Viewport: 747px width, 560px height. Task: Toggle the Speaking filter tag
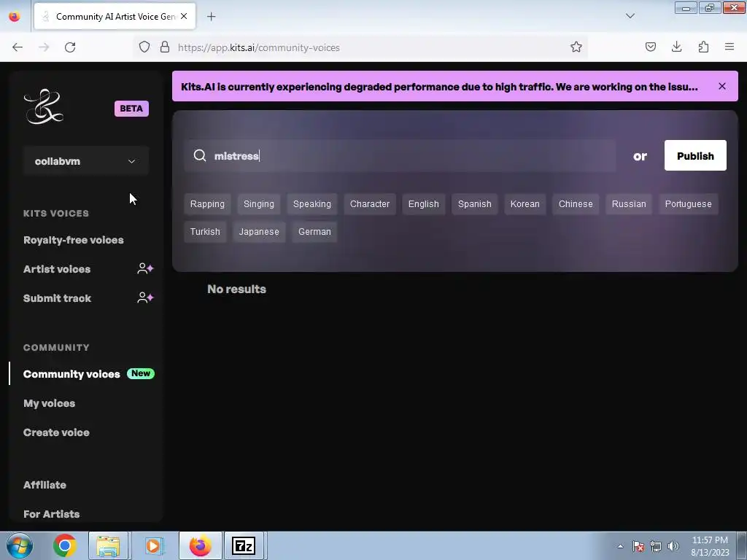tap(312, 204)
